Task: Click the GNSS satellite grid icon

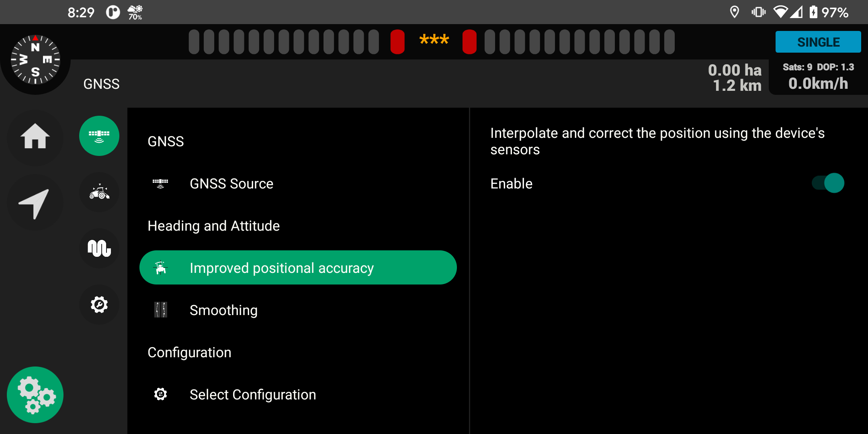Action: [x=100, y=135]
